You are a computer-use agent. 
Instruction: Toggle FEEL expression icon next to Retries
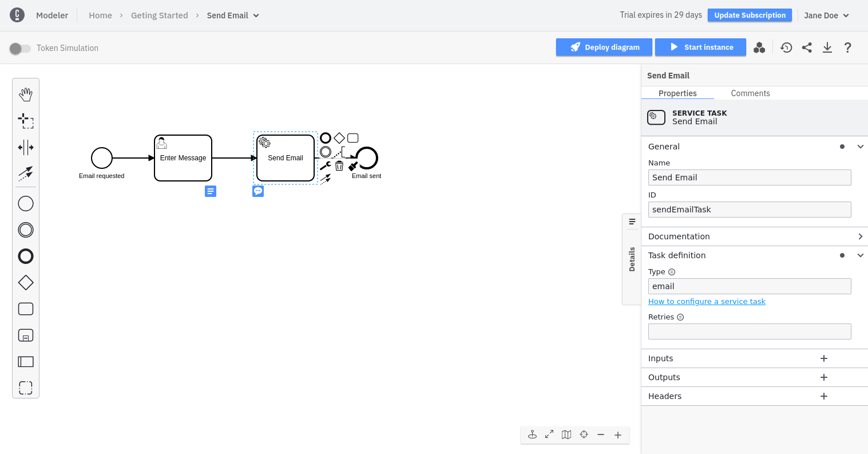pyautogui.click(x=680, y=317)
